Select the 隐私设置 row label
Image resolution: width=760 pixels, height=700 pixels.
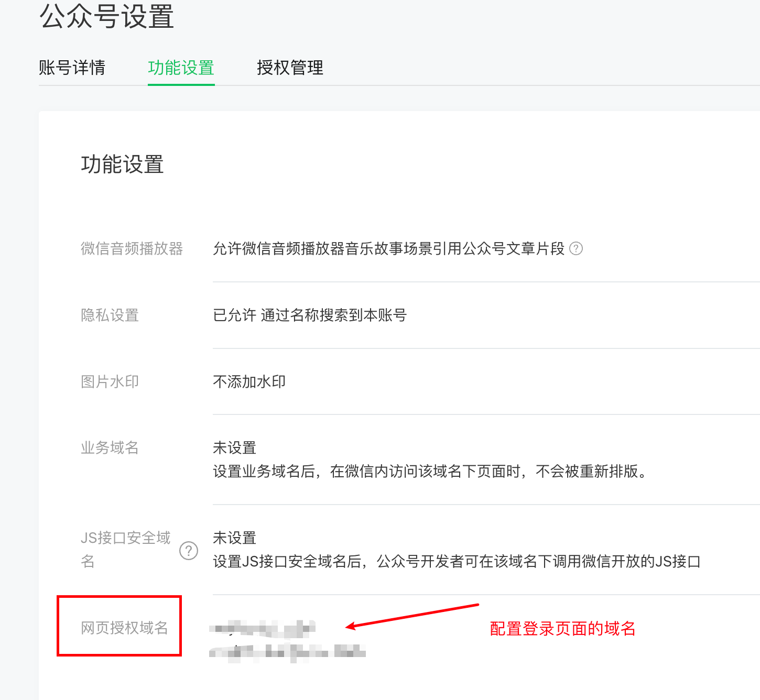110,315
